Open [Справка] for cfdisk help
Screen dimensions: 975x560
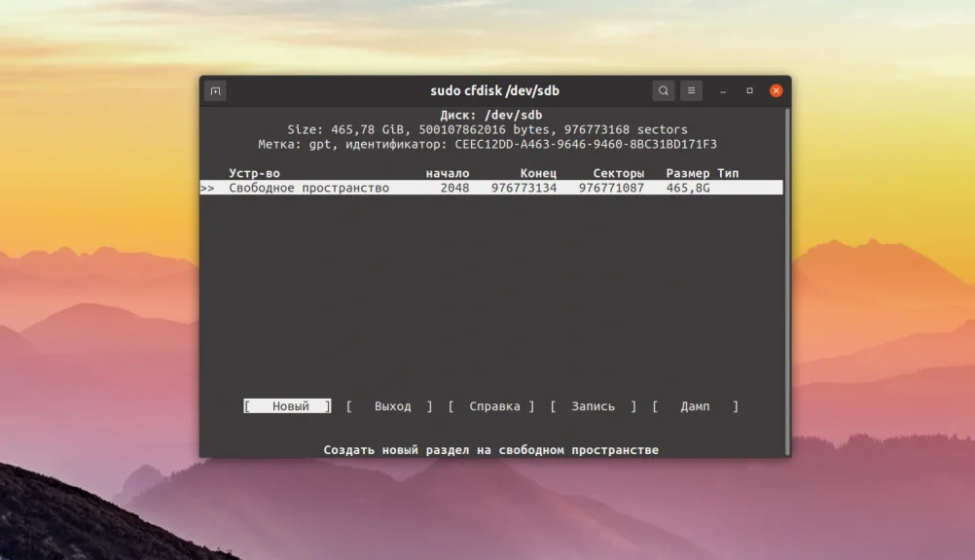point(496,405)
